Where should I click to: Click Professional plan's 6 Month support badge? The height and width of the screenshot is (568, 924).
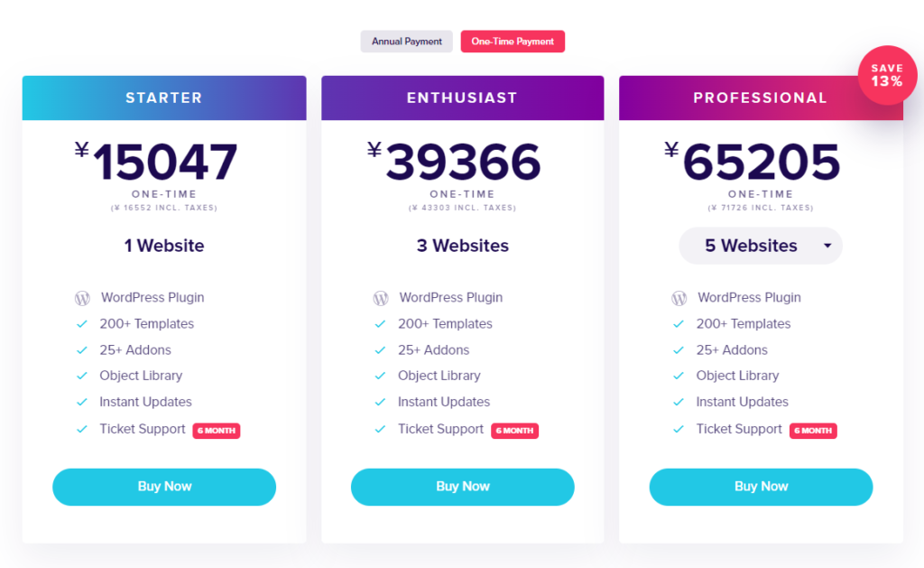[813, 431]
